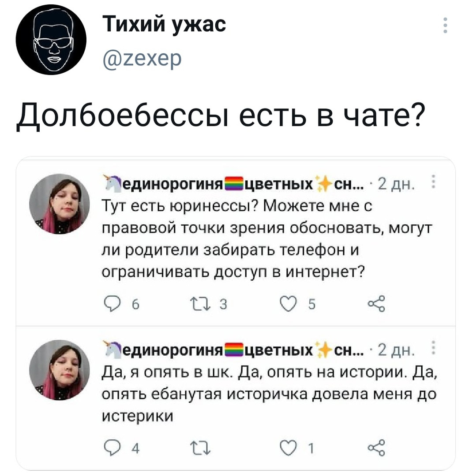
Task: Share the tweet about юринессы
Action: 376,304
